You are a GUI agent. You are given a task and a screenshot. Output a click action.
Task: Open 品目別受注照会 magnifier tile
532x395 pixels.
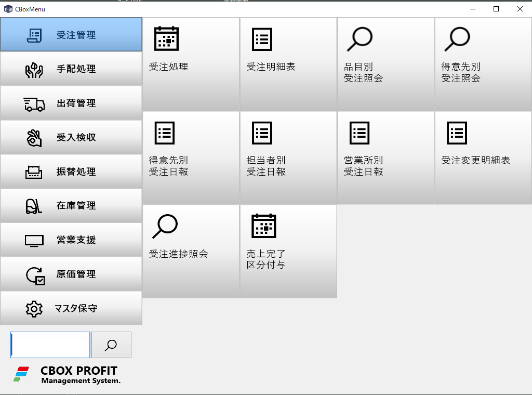tap(385, 64)
